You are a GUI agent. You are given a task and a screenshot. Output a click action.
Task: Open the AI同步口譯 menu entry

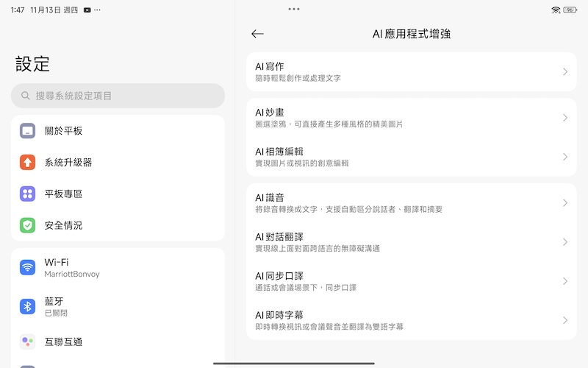point(410,281)
